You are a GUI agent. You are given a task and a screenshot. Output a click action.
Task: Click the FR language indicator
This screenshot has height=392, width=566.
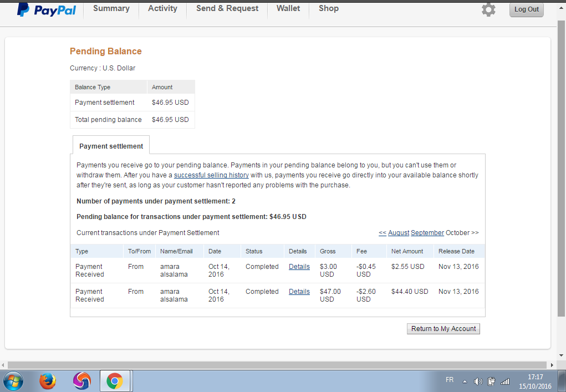tap(450, 380)
